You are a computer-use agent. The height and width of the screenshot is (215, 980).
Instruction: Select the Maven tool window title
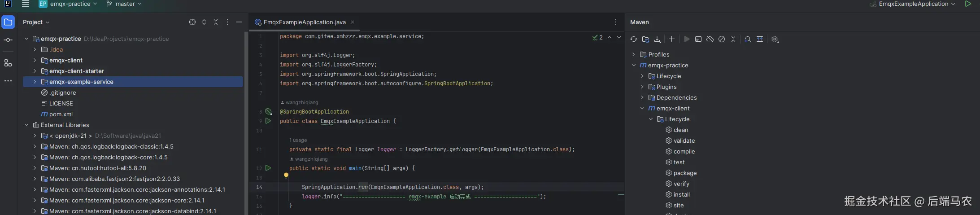pyautogui.click(x=639, y=22)
